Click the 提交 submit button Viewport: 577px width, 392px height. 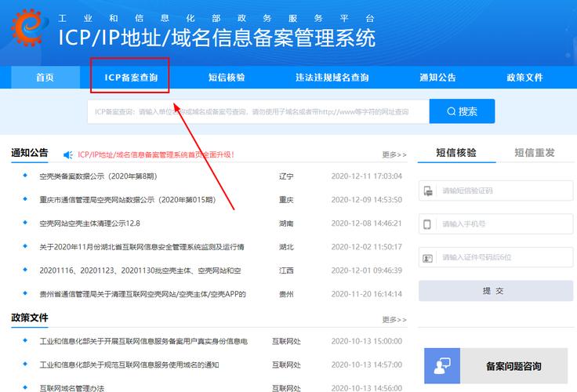(x=495, y=291)
